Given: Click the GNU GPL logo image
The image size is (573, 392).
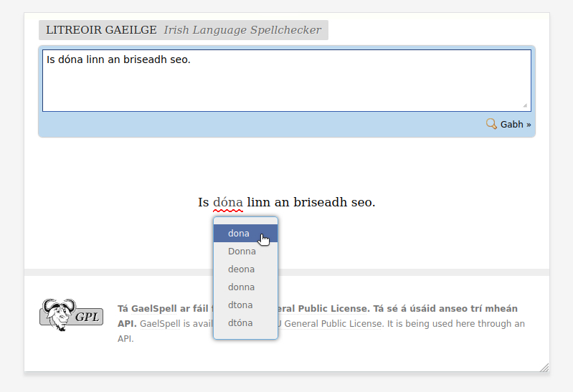Looking at the screenshot, I should pyautogui.click(x=71, y=314).
